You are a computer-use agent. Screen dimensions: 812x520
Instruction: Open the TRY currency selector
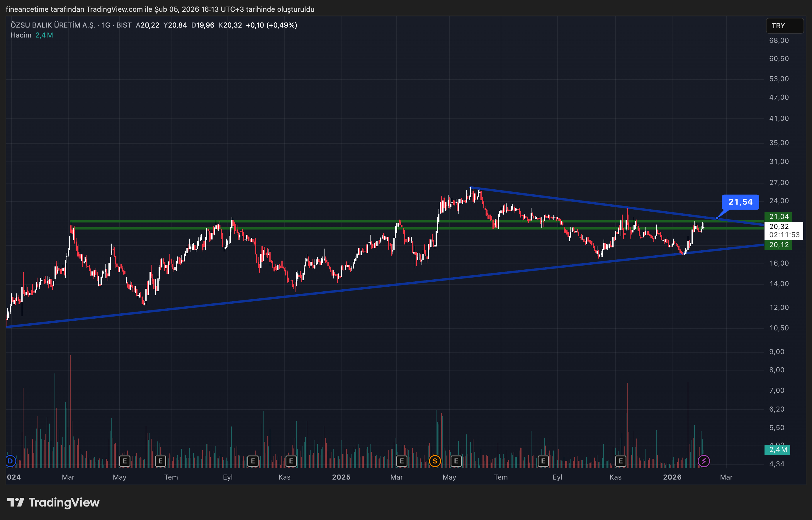pyautogui.click(x=784, y=26)
